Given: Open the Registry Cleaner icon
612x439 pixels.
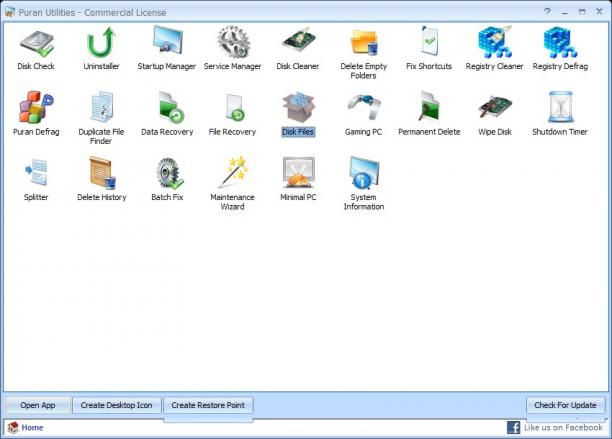Looking at the screenshot, I should pos(495,42).
